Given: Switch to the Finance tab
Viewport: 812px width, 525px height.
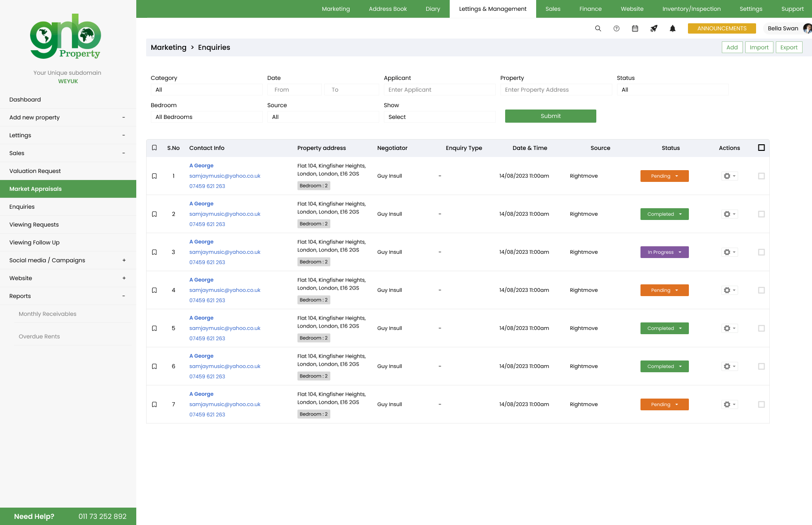Looking at the screenshot, I should pos(590,9).
